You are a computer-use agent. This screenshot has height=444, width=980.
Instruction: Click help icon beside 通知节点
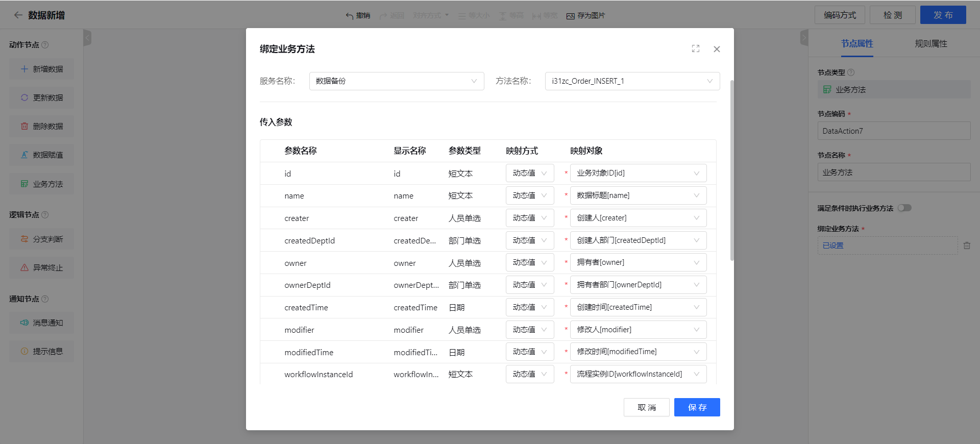45,299
